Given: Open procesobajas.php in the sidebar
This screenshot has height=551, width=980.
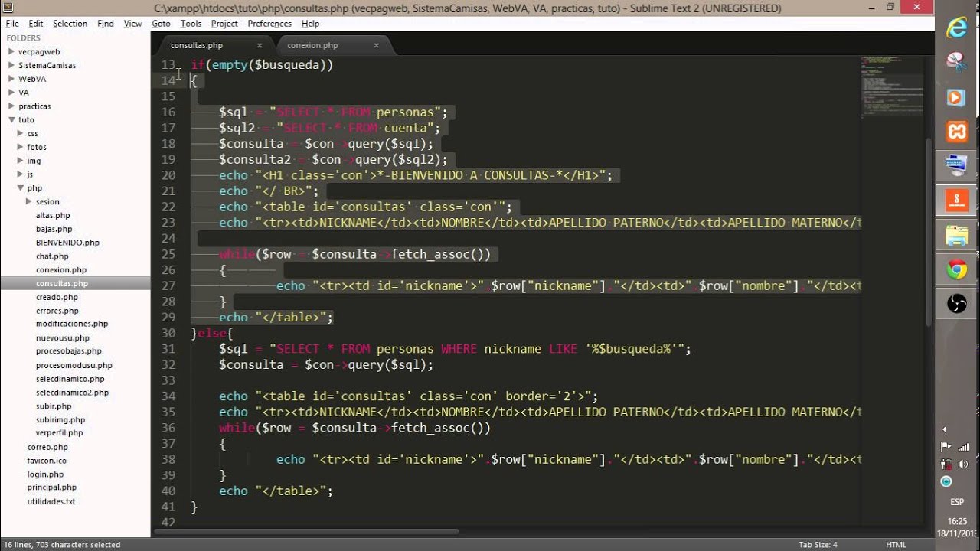Looking at the screenshot, I should pos(69,351).
